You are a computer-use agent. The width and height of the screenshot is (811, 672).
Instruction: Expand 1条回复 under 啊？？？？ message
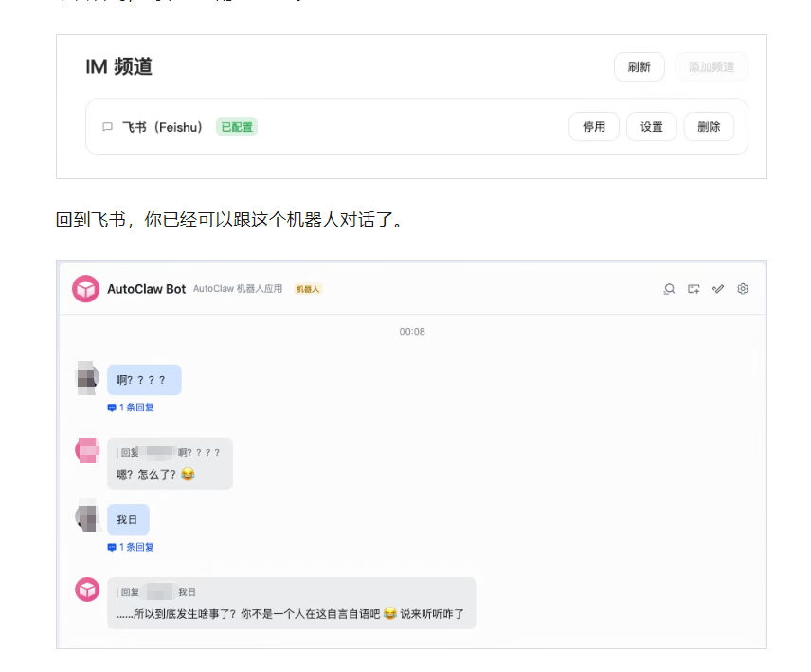tap(131, 408)
